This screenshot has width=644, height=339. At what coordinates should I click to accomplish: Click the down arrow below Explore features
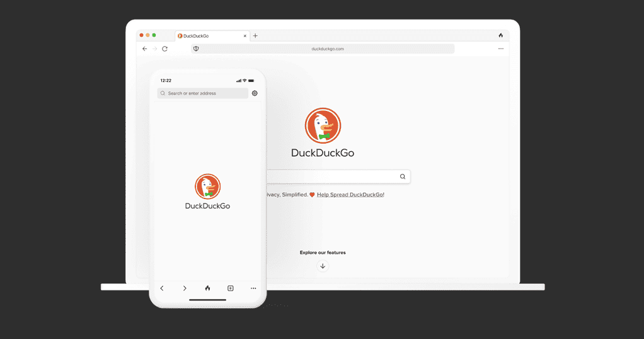(323, 266)
